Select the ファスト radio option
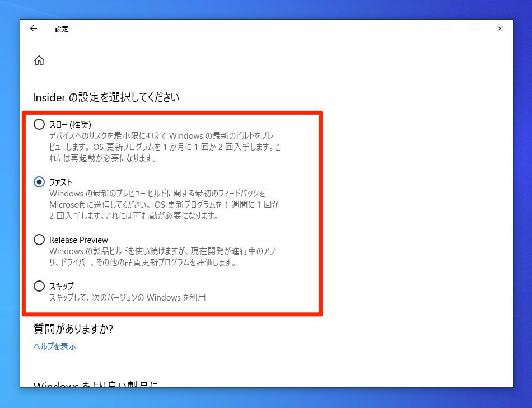The width and height of the screenshot is (532, 408). click(39, 182)
